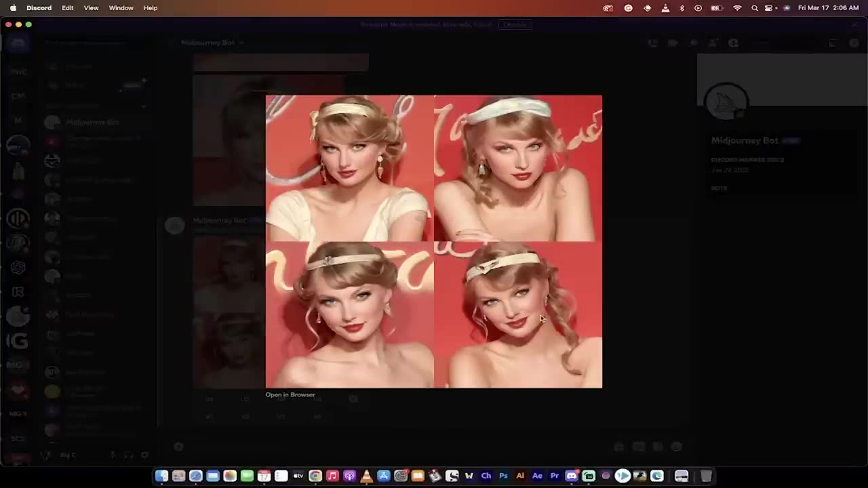Open Spotlight search in menu bar

754,8
